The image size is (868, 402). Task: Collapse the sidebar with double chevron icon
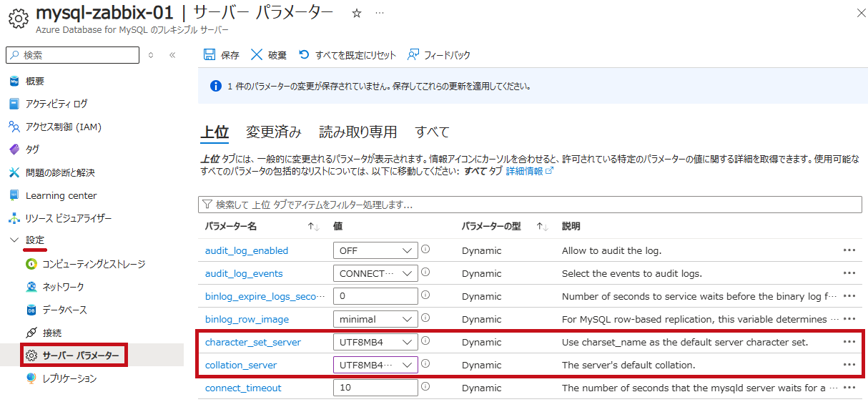tap(172, 55)
